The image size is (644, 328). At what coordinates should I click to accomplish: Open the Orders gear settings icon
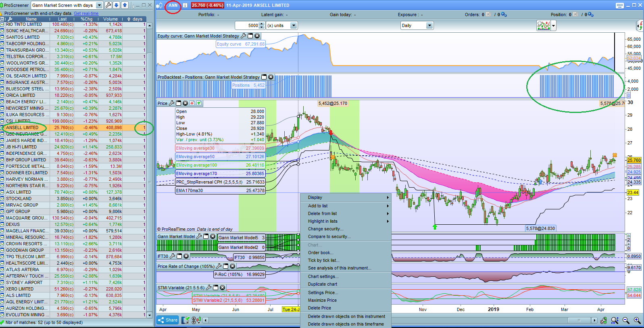[504, 15]
